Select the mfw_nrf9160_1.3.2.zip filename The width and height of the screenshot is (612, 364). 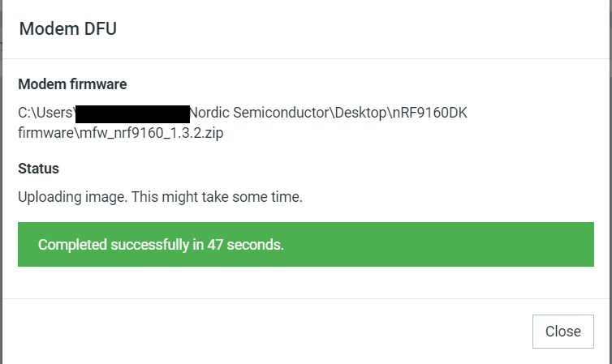click(x=152, y=133)
